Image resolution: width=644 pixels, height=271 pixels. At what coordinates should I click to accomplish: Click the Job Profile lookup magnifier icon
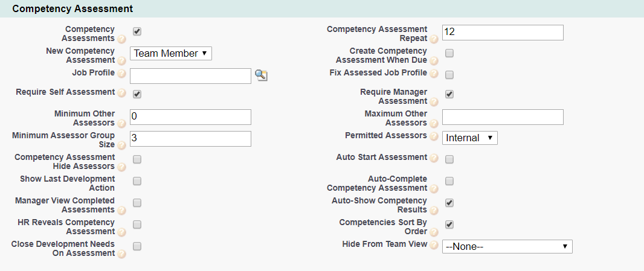260,75
